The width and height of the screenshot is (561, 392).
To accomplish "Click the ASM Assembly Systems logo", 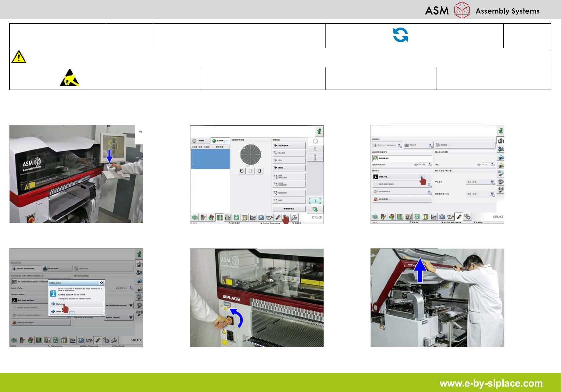I will pos(482,10).
